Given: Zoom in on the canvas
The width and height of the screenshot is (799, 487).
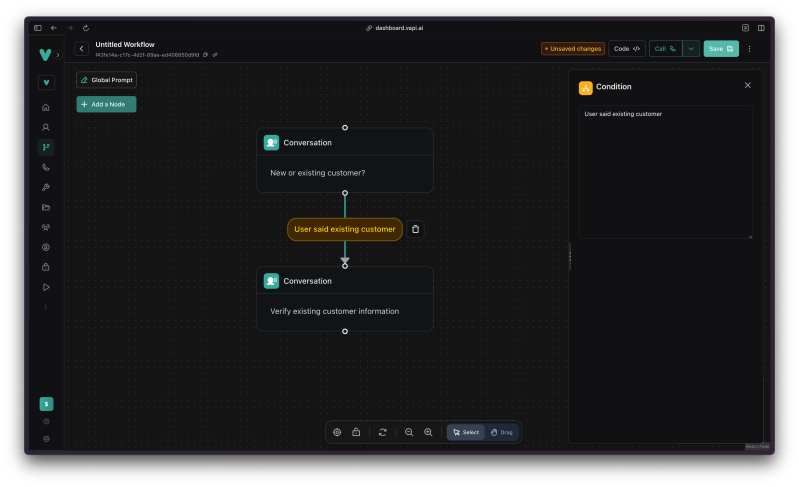Looking at the screenshot, I should 428,432.
